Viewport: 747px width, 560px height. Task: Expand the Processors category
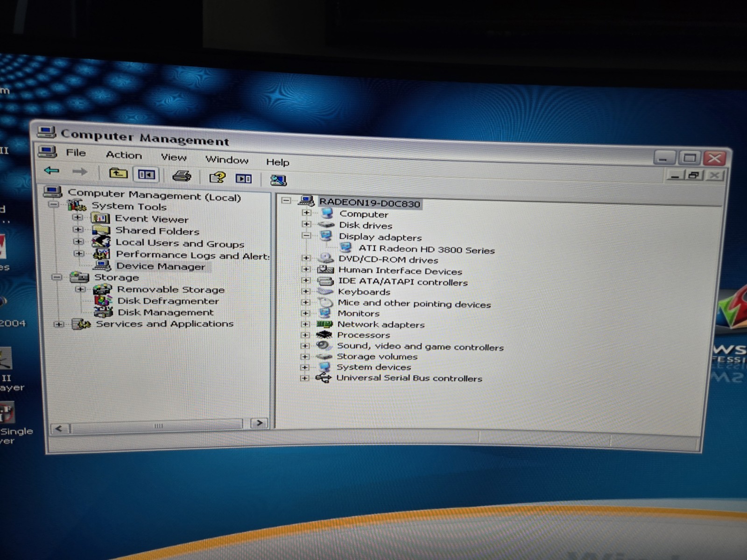305,335
